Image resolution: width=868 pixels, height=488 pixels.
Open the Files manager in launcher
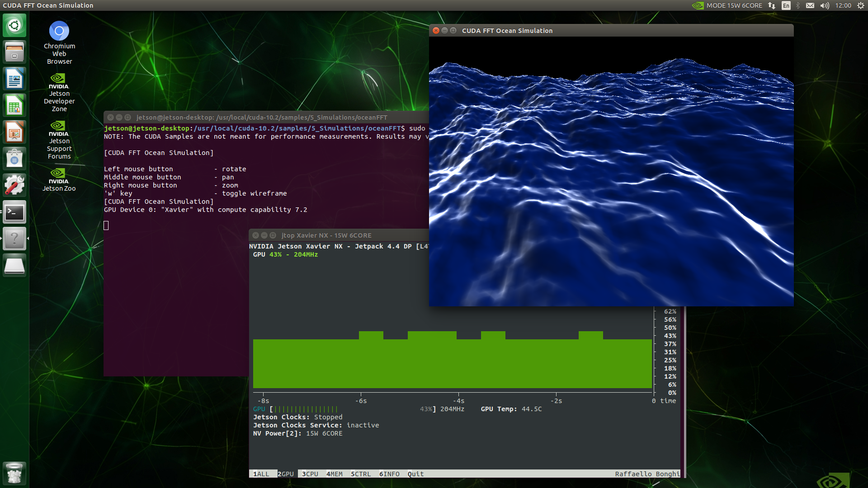pyautogui.click(x=14, y=52)
